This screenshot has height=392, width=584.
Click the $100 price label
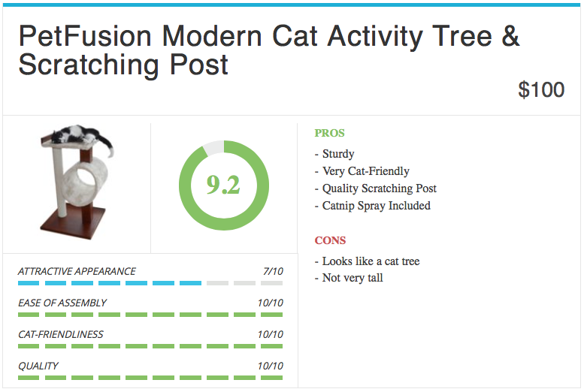click(x=541, y=90)
